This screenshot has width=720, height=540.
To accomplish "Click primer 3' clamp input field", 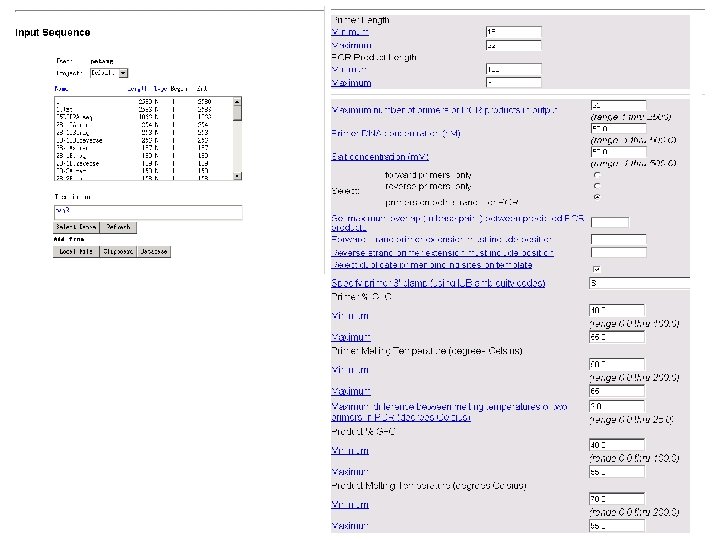I will (x=639, y=283).
